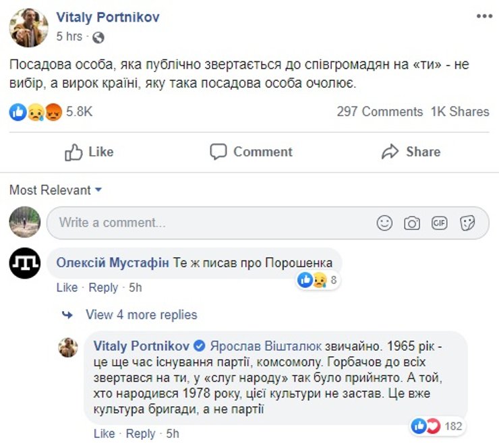Viewport: 499px width, 448px height.
Task: Click the globe public privacy icon
Action: click(x=98, y=36)
